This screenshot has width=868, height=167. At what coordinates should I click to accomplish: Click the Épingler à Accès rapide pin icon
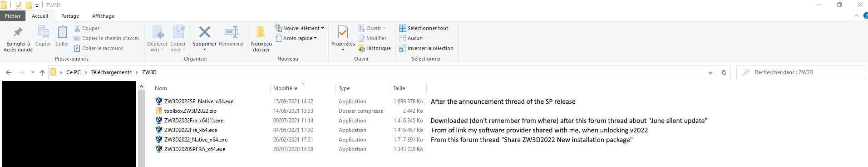coord(18,32)
